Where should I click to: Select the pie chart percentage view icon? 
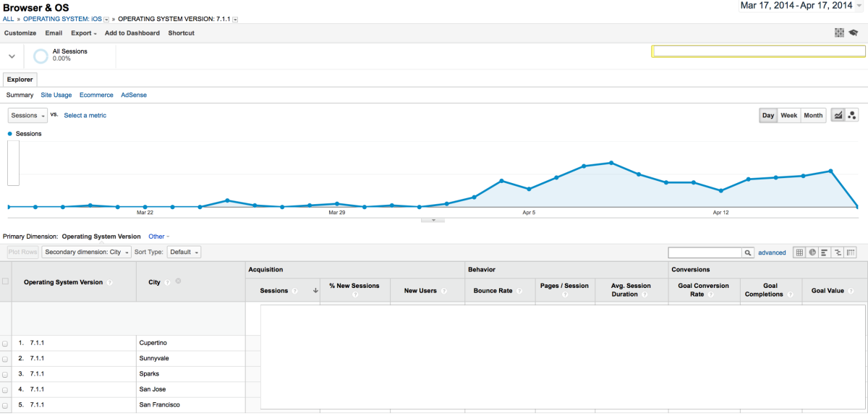tap(812, 252)
